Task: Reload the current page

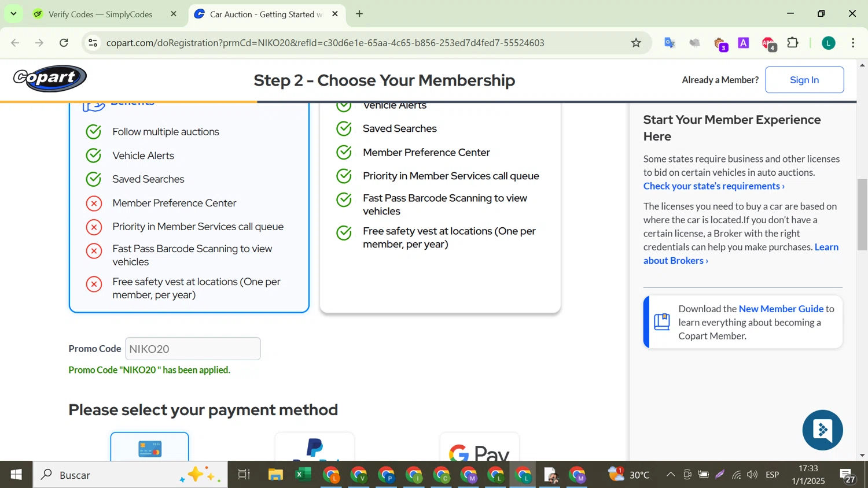Action: pos(64,43)
